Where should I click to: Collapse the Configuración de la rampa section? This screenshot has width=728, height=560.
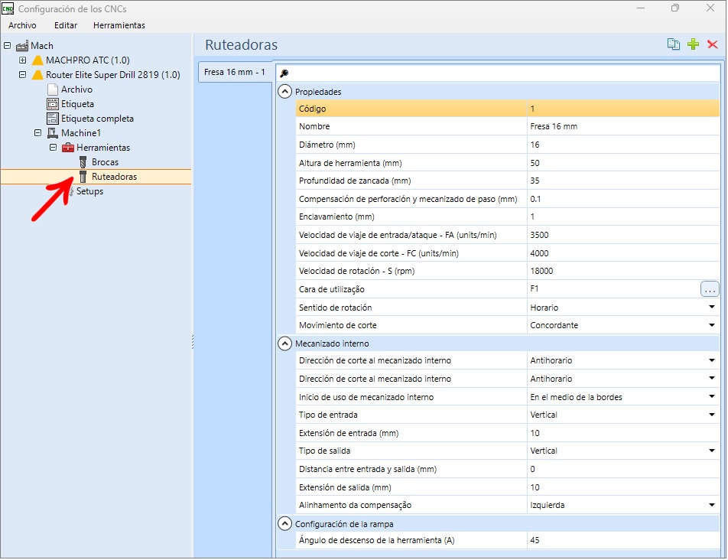pyautogui.click(x=284, y=524)
